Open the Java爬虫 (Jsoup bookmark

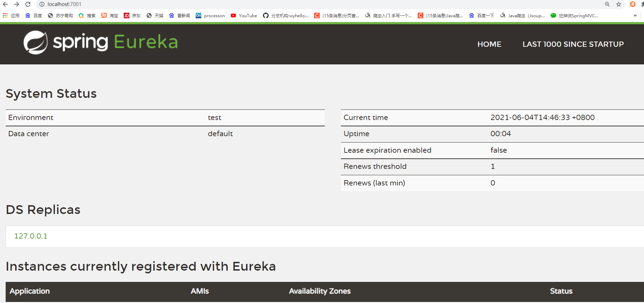[522, 15]
